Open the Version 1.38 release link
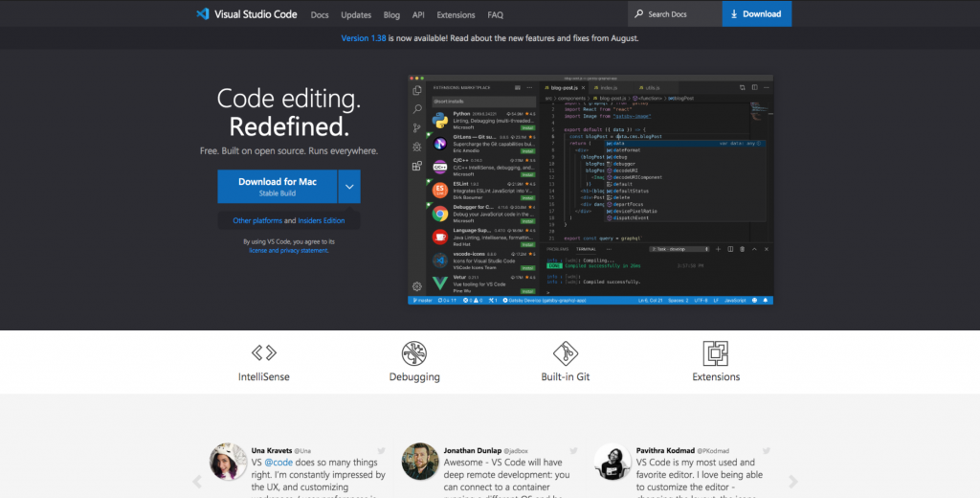This screenshot has height=498, width=980. point(363,38)
